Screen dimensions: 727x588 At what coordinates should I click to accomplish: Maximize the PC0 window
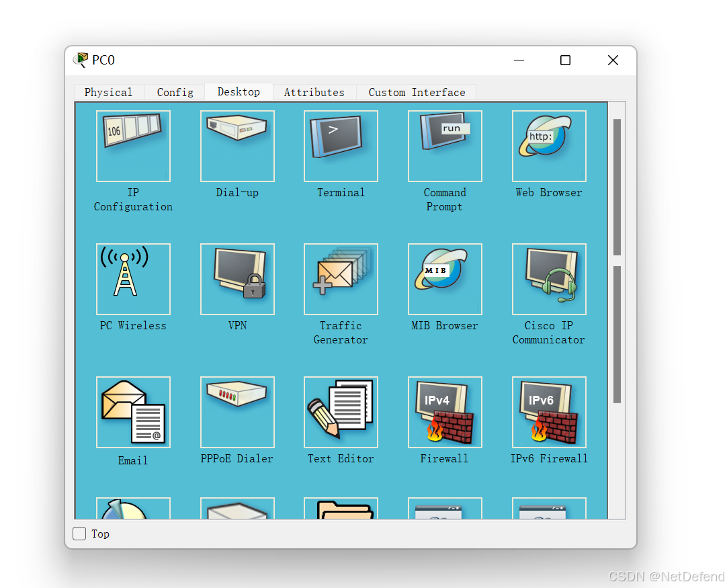tap(565, 60)
